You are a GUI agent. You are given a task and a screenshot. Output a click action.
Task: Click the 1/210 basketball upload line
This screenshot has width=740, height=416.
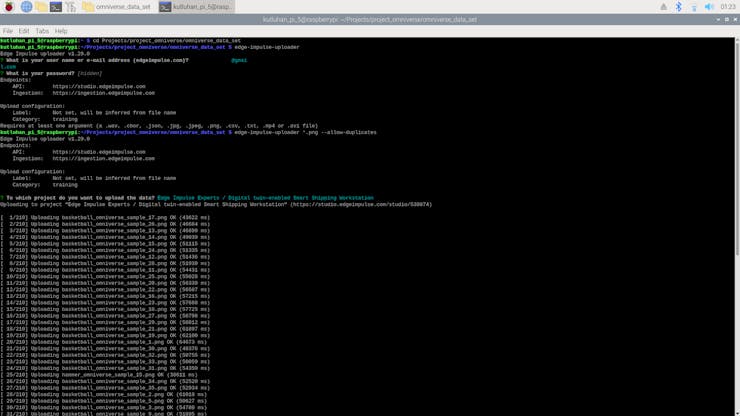[105, 218]
